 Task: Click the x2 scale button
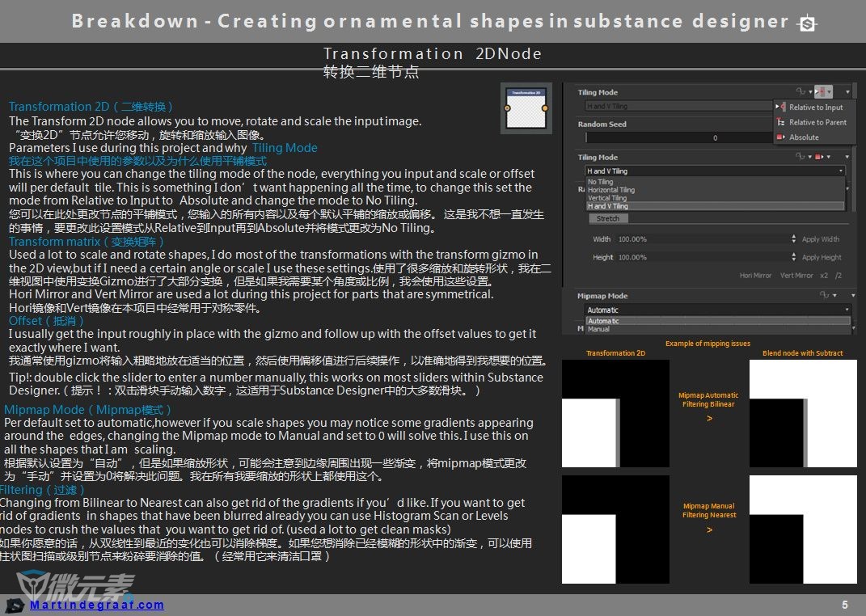coord(824,276)
